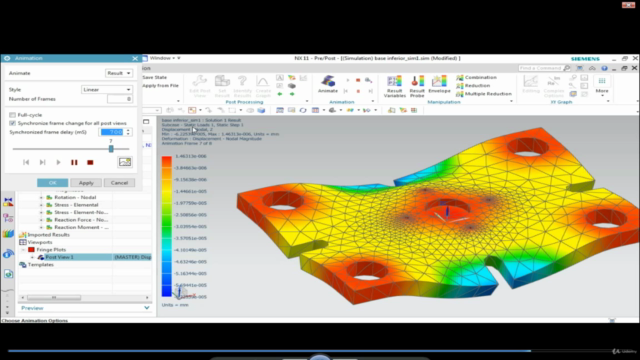The image size is (640, 360).
Task: Click the Set Result icon
Action: click(222, 81)
